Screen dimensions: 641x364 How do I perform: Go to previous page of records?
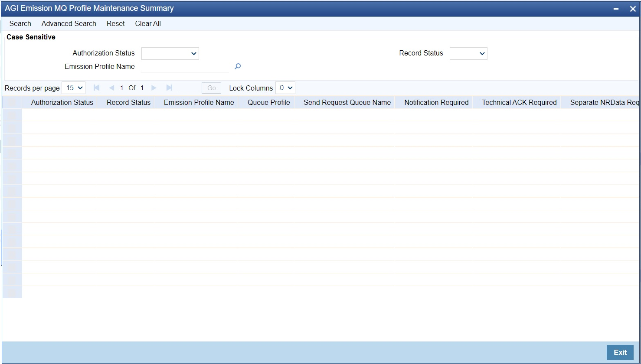pyautogui.click(x=111, y=88)
